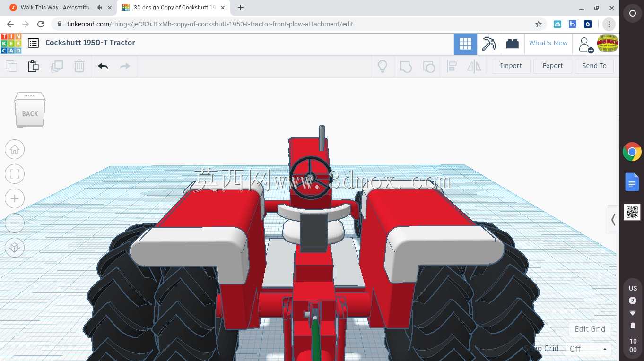Screen dimensions: 644x361
Task: Open Chrome from the shelf
Action: 632,152
